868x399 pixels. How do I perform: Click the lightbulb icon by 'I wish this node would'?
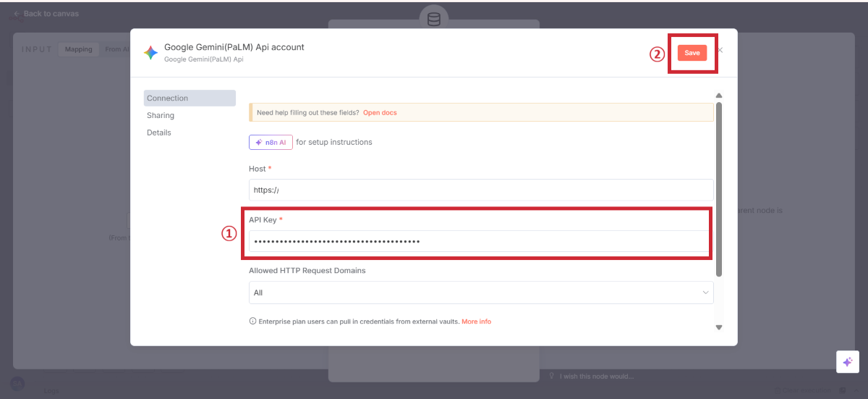click(552, 376)
